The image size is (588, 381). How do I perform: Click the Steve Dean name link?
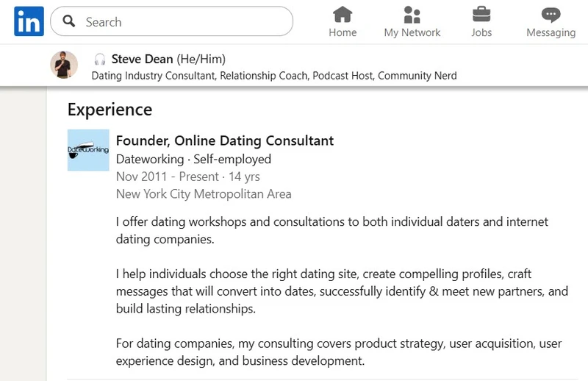143,59
